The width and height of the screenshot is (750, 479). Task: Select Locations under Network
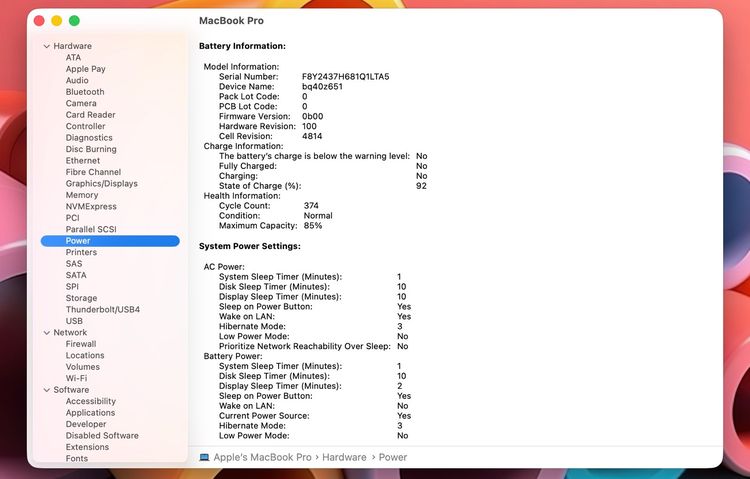85,356
